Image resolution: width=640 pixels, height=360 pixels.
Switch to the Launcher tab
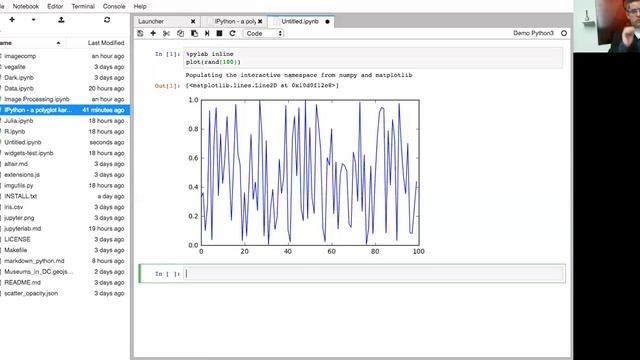[151, 21]
